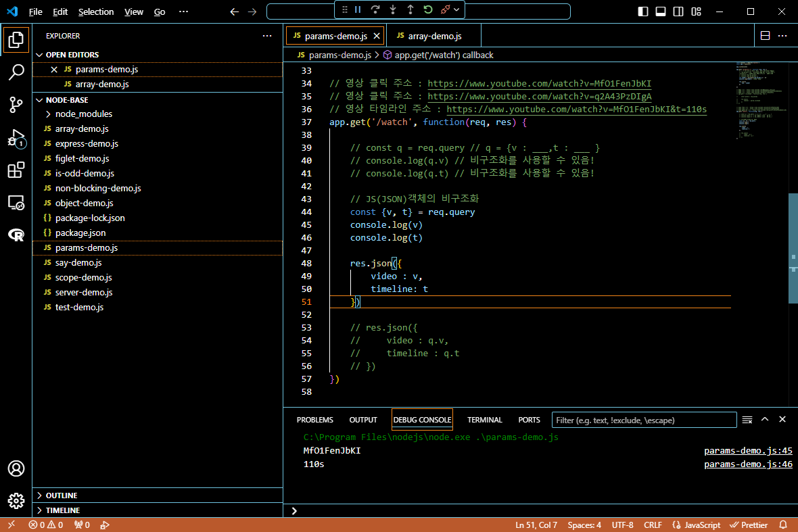Disconnect the debugger with the plug icon
This screenshot has width=798, height=532.
(445, 9)
